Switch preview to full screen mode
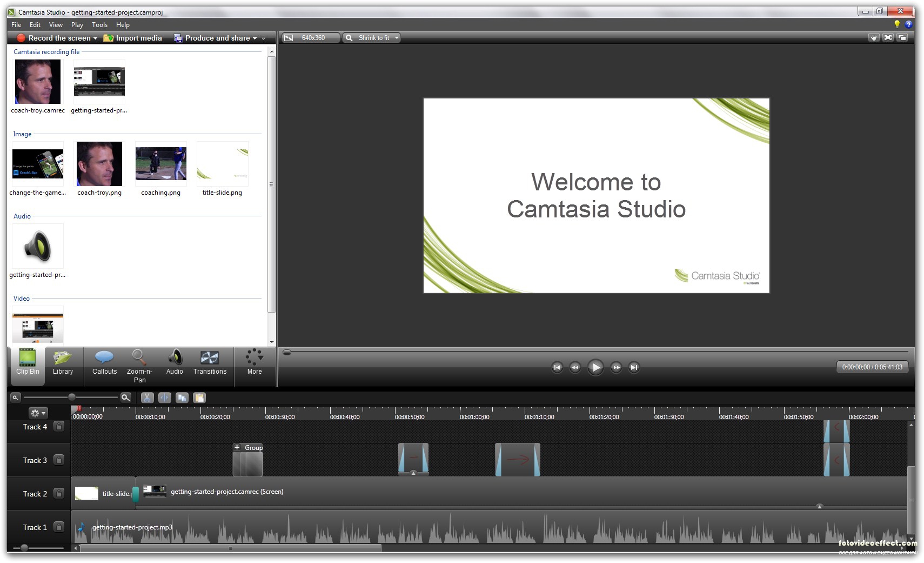Viewport: 924px width, 563px height. 888,38
